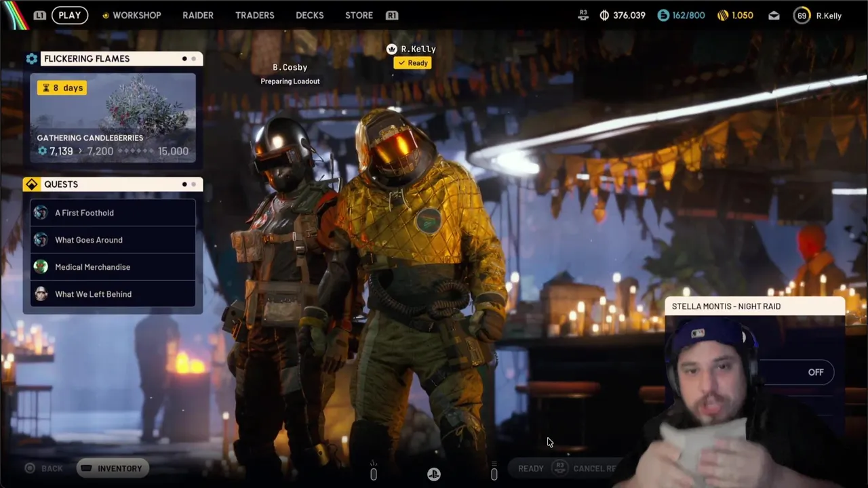Click the What Goes Around portrait icon
The image size is (868, 488).
coord(41,240)
